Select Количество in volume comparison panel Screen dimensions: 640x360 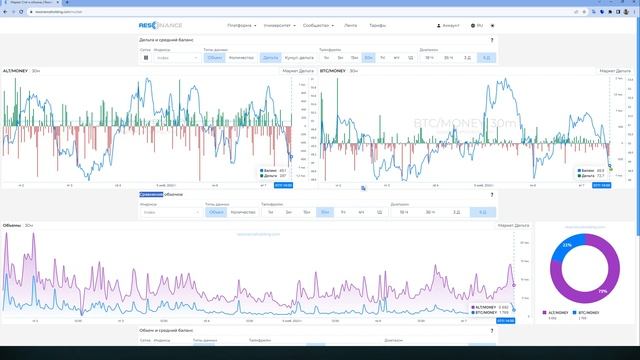pyautogui.click(x=243, y=212)
